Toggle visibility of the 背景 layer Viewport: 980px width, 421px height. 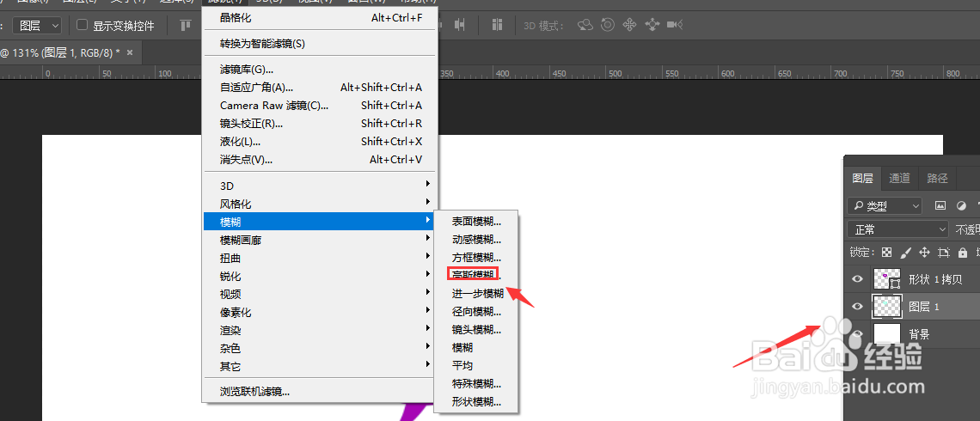click(x=858, y=333)
